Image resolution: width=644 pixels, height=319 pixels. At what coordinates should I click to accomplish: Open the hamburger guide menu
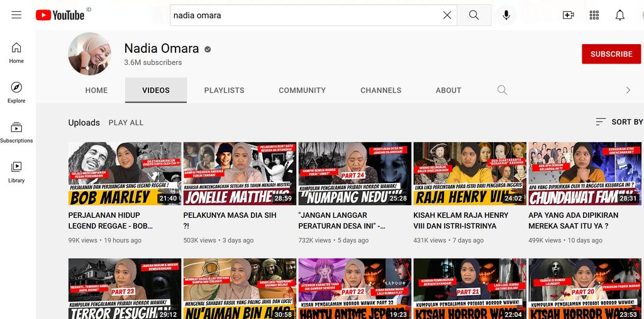pyautogui.click(x=16, y=15)
